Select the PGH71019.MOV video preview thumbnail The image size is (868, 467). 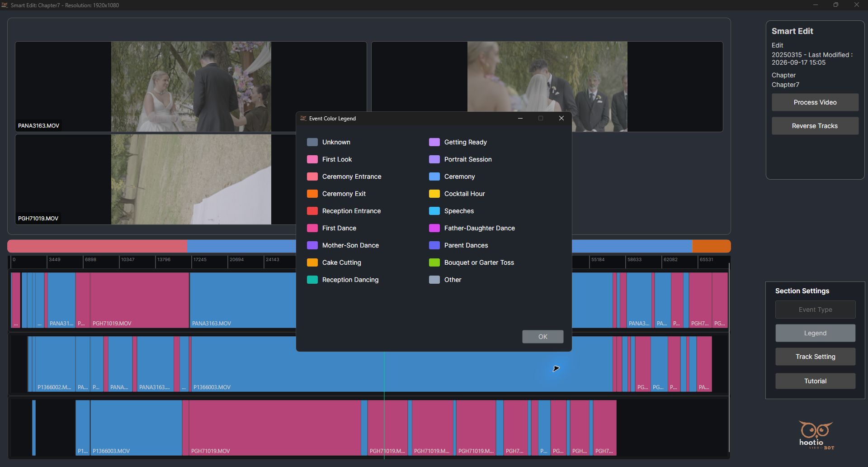[x=156, y=179]
